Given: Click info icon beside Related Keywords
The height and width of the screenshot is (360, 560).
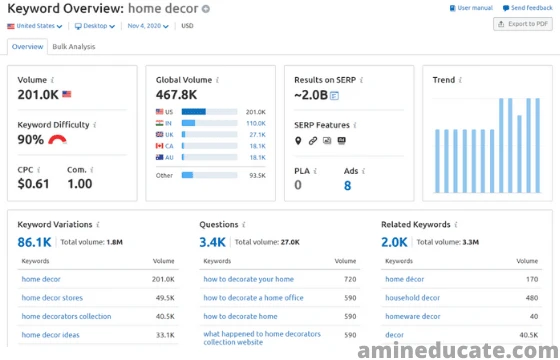Looking at the screenshot, I should [456, 225].
